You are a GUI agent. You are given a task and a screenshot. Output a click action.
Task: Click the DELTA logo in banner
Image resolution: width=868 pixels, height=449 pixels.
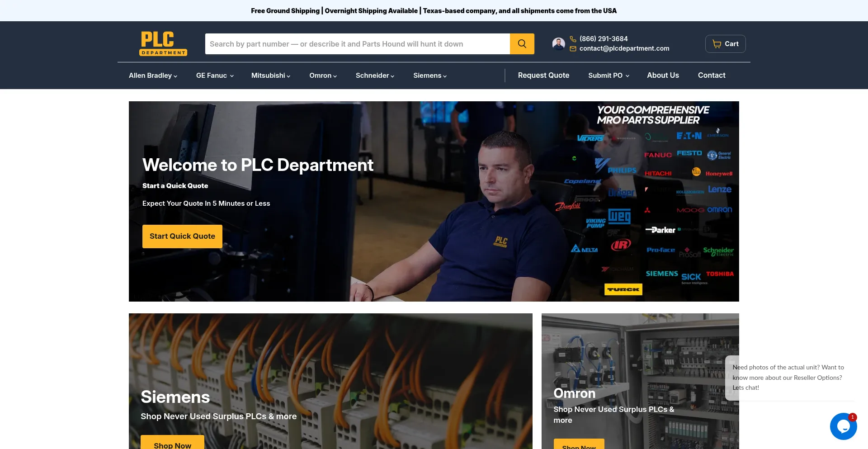(x=584, y=249)
